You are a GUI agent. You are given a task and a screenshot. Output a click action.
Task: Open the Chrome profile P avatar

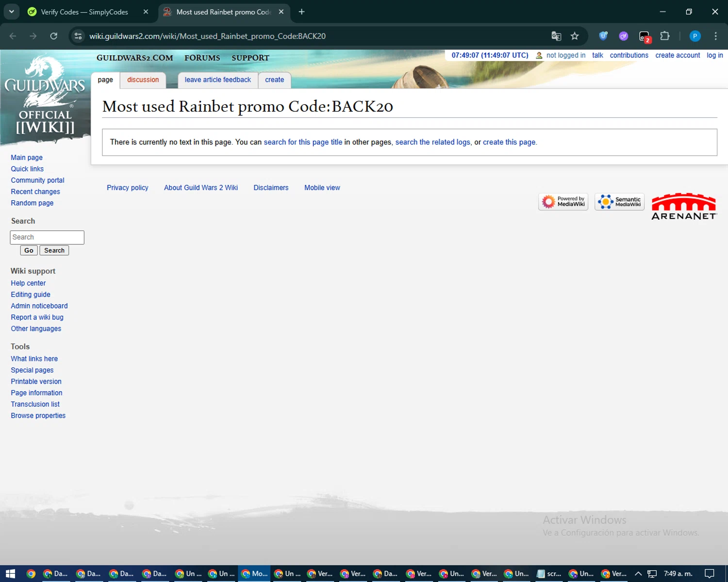pyautogui.click(x=695, y=36)
